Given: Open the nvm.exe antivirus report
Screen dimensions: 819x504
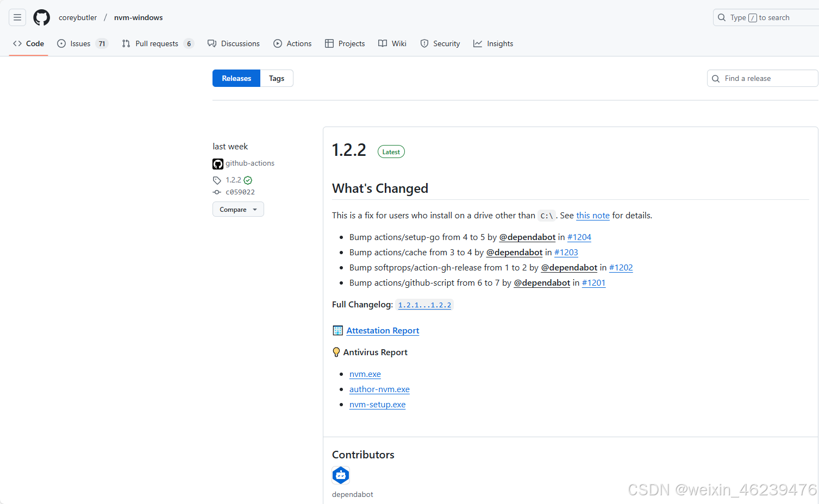Looking at the screenshot, I should [x=365, y=374].
